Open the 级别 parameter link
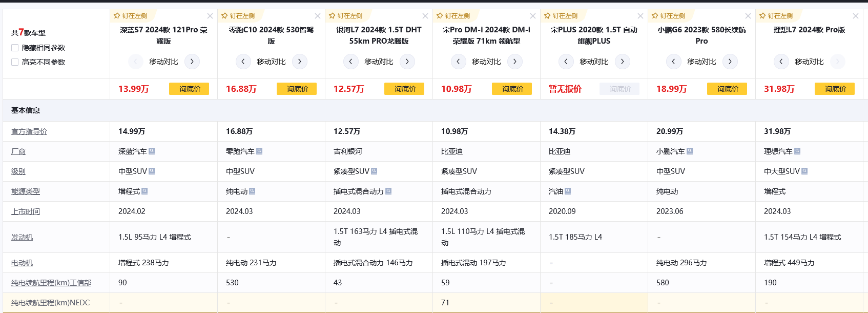 (x=18, y=171)
